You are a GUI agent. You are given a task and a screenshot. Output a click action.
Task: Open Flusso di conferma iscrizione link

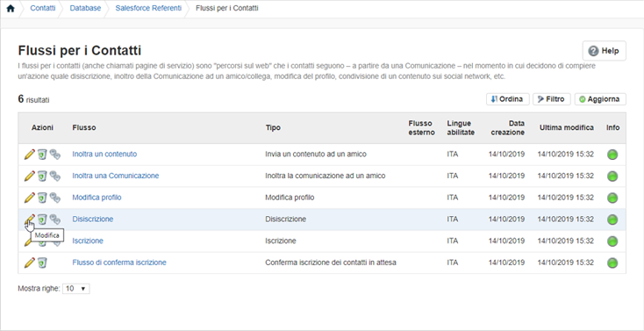tap(119, 263)
